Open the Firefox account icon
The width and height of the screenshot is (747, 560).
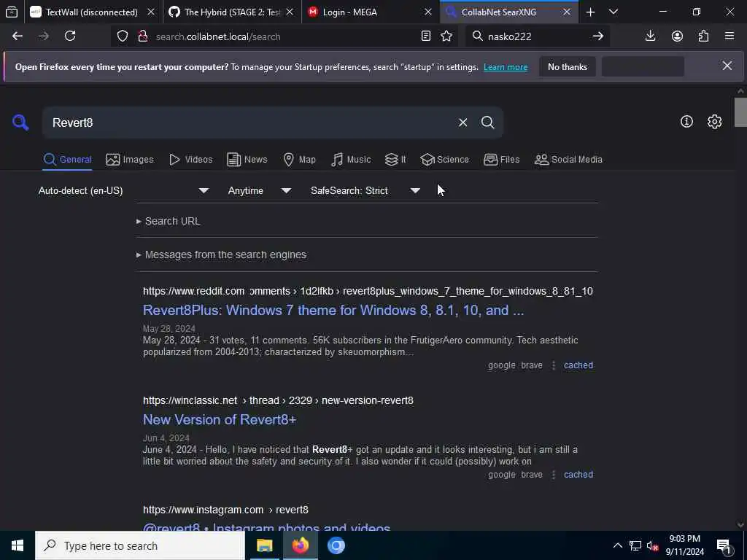coord(677,36)
